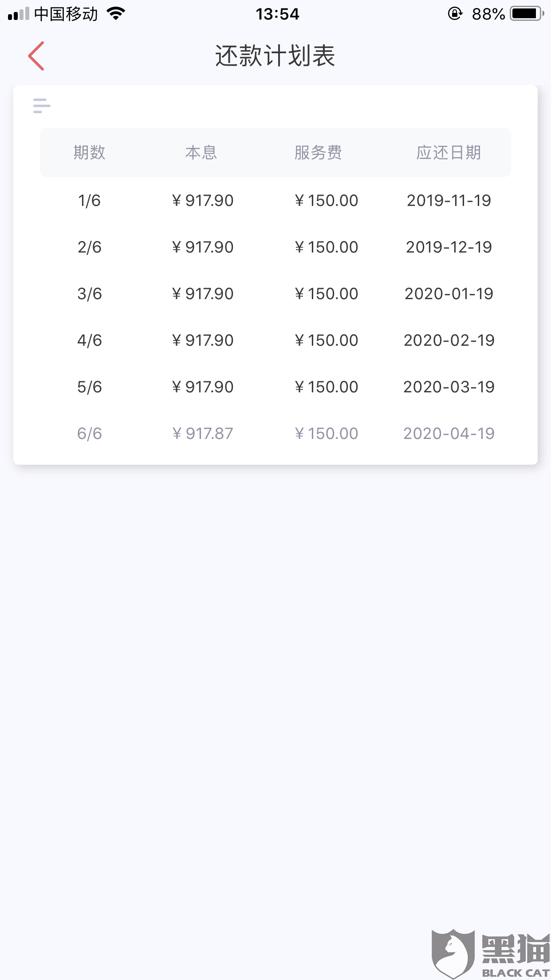Select installment 5/6 period label

tap(89, 387)
